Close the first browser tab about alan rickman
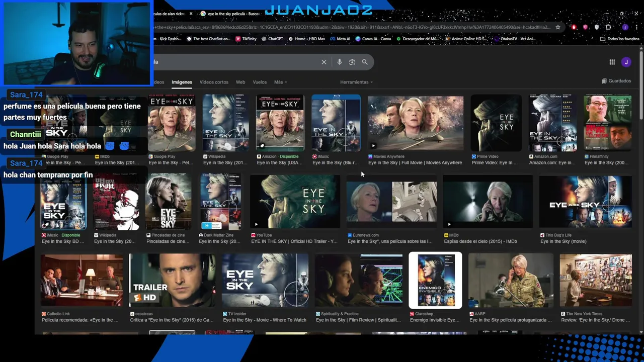Viewport: 644px width, 362px height. coord(191,14)
